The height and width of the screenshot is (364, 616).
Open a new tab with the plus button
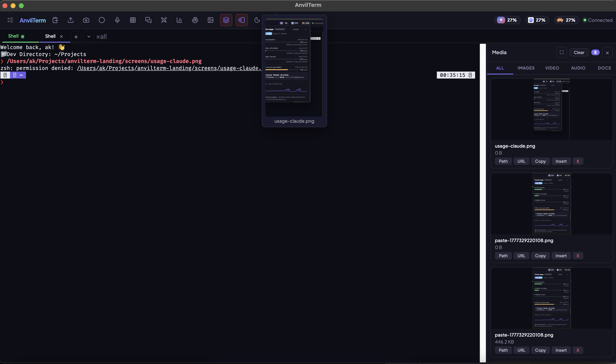coord(76,37)
